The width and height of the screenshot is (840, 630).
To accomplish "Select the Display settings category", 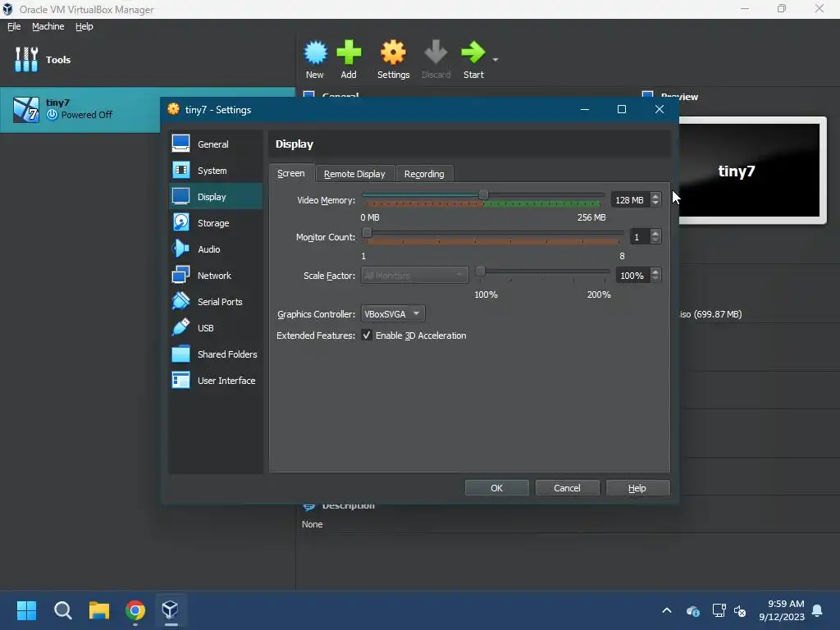I will [216, 197].
